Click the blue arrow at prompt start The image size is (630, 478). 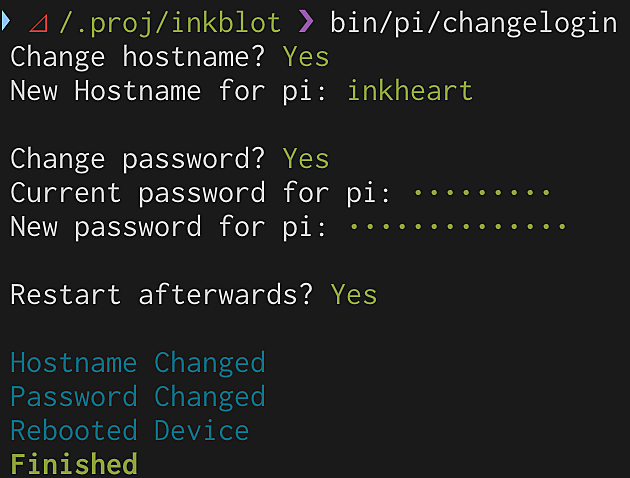click(x=5, y=21)
